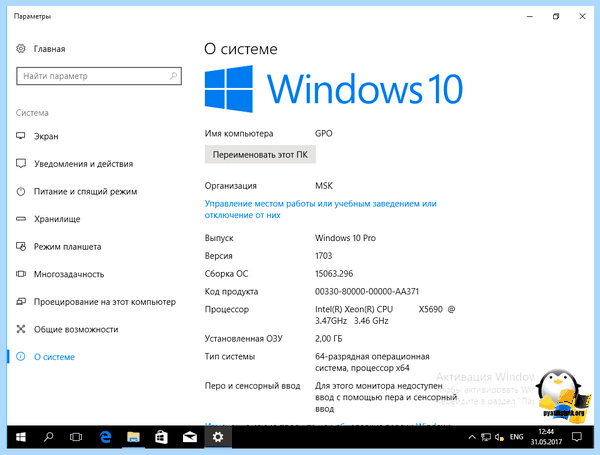Image resolution: width=600 pixels, height=455 pixels.
Task: Click the drive icon beside Хранилище
Action: click(21, 219)
